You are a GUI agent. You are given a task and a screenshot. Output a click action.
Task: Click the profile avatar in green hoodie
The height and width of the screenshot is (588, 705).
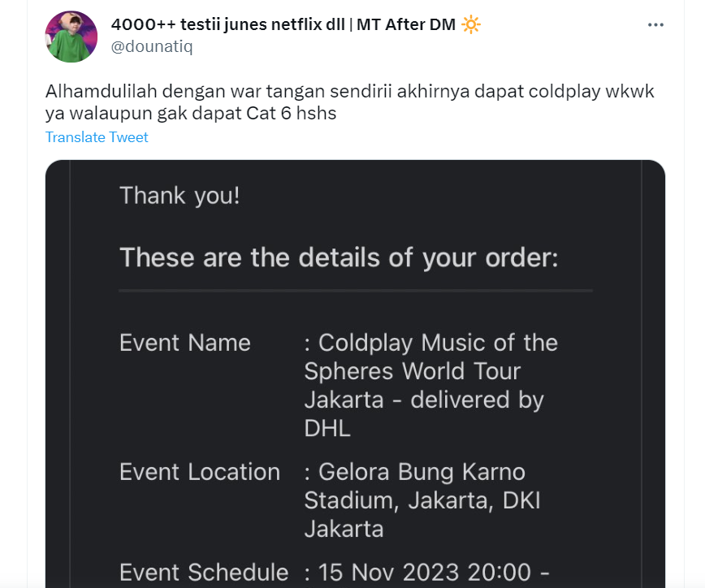pos(71,37)
